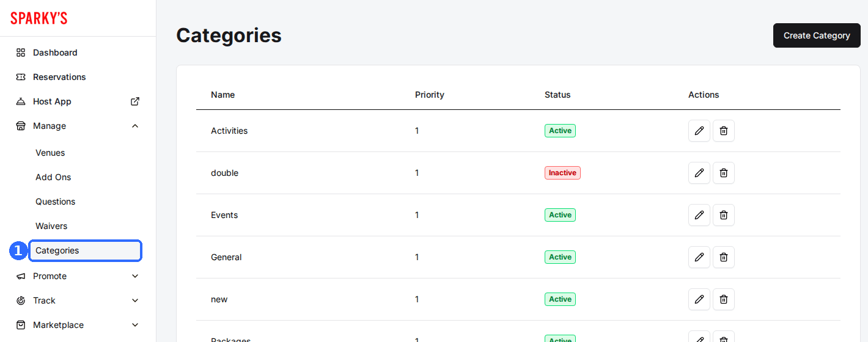
Task: Click the Priority column header
Action: point(430,95)
